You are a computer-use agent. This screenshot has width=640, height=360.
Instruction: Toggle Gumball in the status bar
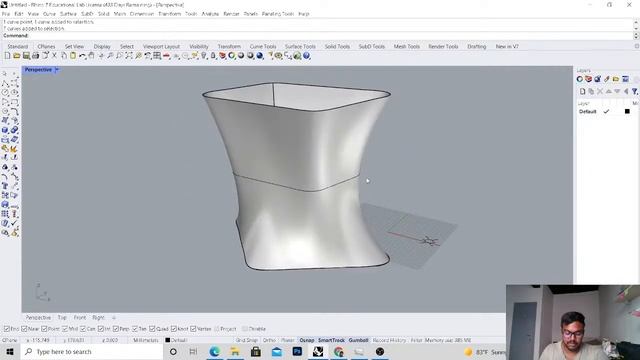[x=358, y=340]
